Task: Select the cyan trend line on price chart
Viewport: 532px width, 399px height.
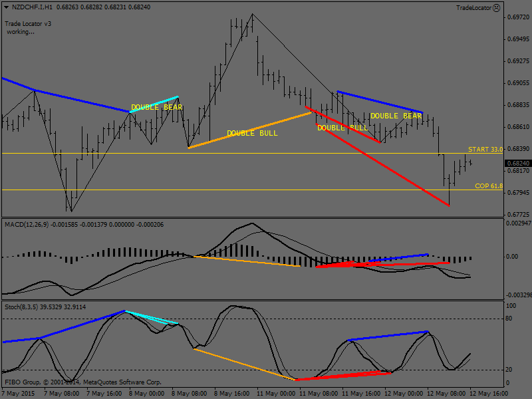Action: point(154,104)
